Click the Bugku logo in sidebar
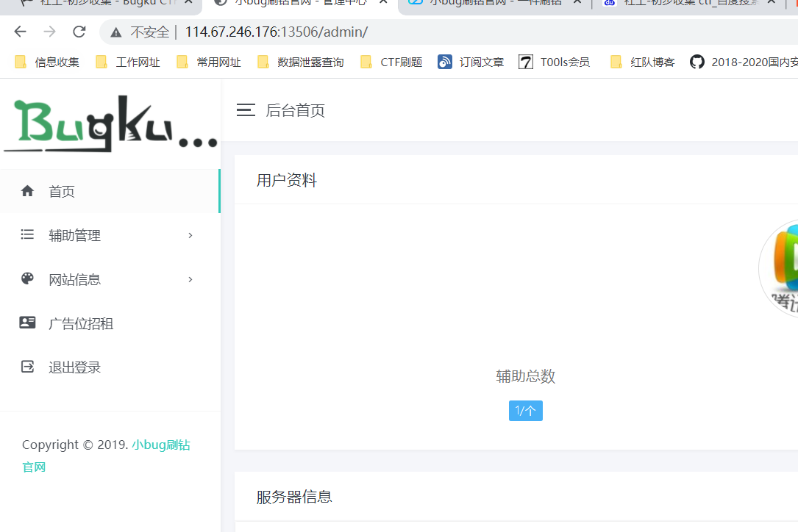The width and height of the screenshot is (798, 532). pos(110,124)
